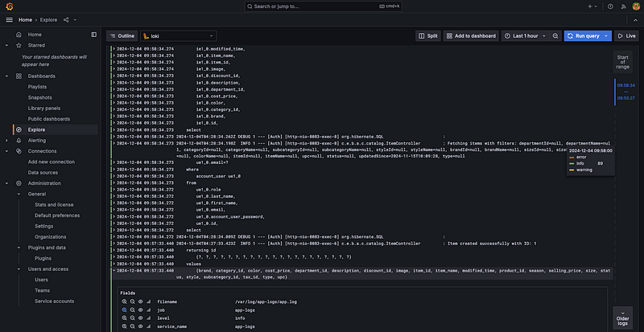Viewport: 644px width, 332px height.
Task: Toggle visibility of level field
Action: [x=140, y=318]
